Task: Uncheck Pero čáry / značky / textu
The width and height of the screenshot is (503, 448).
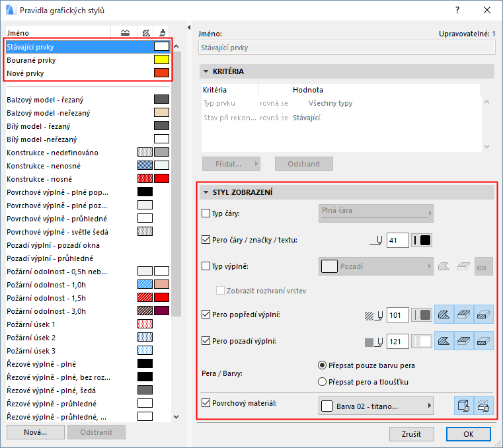Action: [206, 240]
